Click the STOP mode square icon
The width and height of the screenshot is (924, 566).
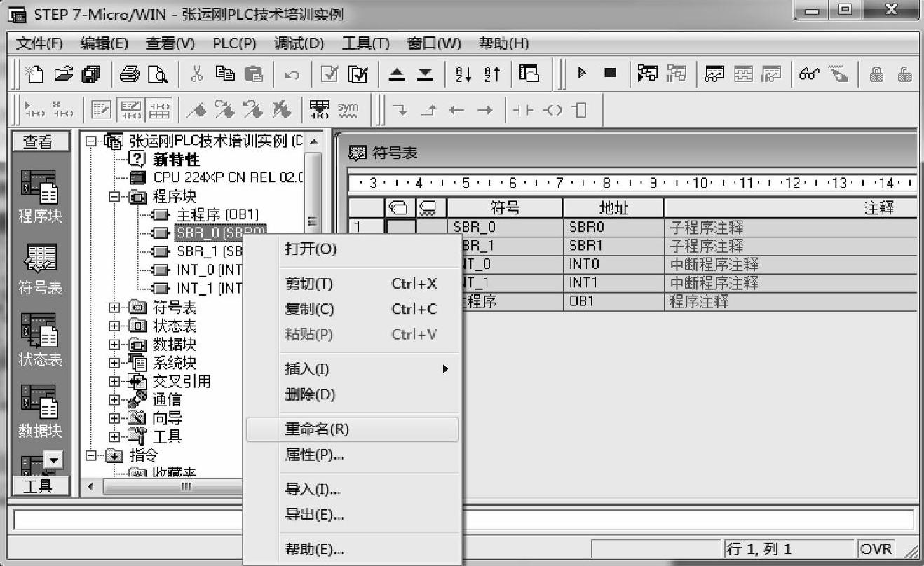pos(609,74)
